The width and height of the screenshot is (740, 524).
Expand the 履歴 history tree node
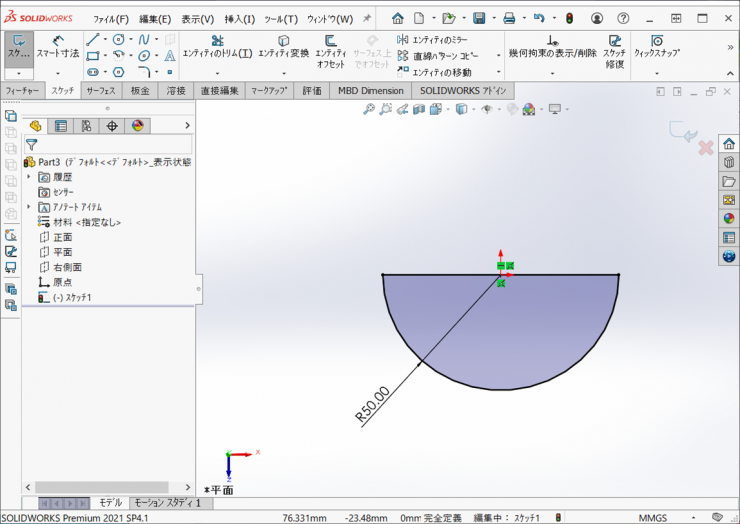[x=29, y=177]
